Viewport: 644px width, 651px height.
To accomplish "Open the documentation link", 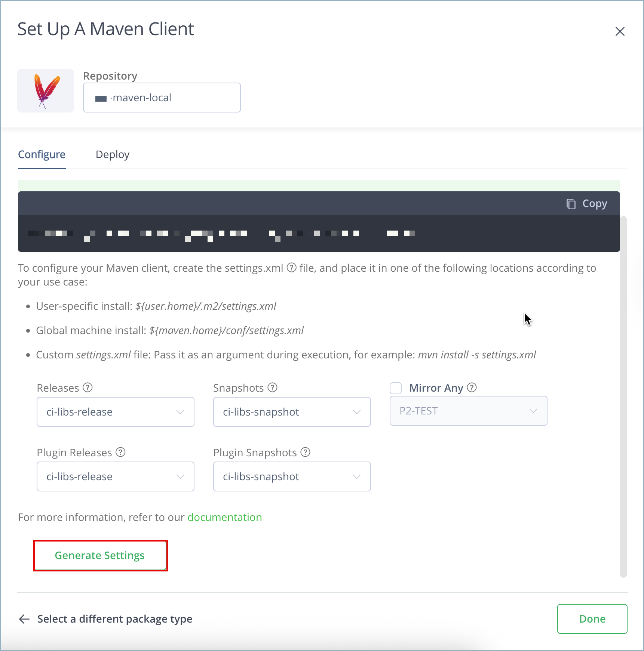I will coord(224,517).
